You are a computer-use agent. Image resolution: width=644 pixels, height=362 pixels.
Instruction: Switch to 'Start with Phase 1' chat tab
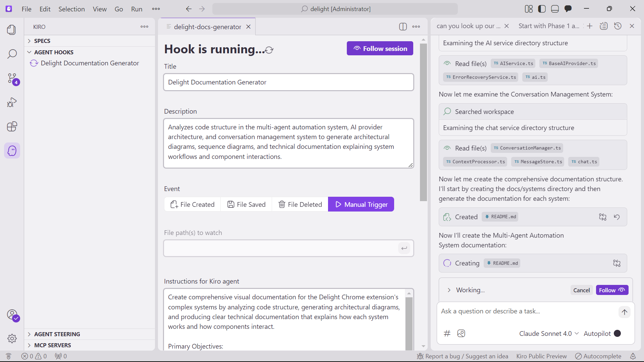tap(549, 26)
